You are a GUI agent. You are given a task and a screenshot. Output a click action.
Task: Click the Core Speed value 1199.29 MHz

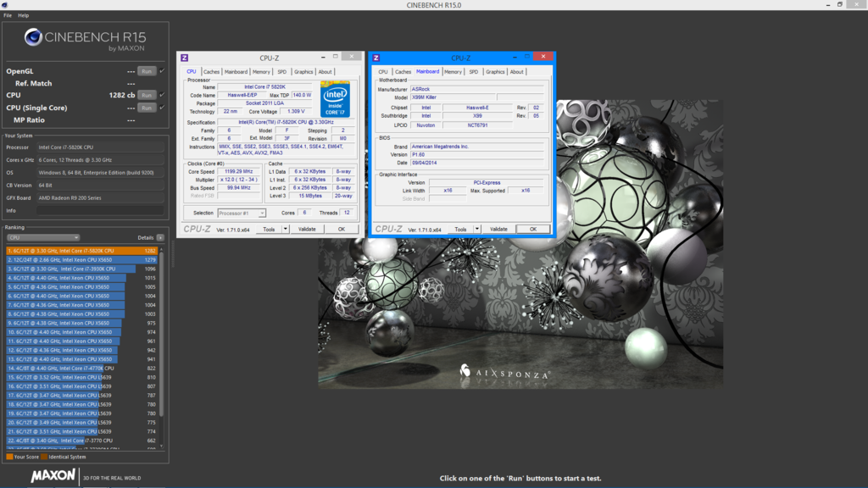tap(238, 171)
